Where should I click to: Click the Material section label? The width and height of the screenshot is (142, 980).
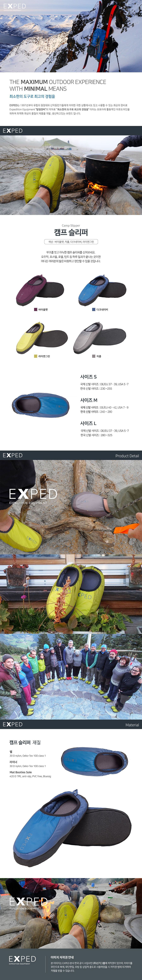tap(132, 725)
